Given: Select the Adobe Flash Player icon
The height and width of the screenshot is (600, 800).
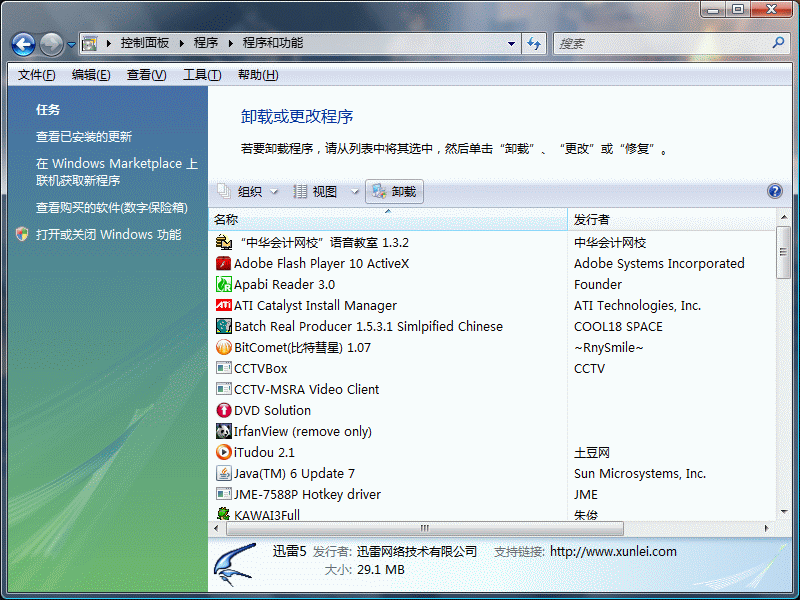Looking at the screenshot, I should 223,263.
